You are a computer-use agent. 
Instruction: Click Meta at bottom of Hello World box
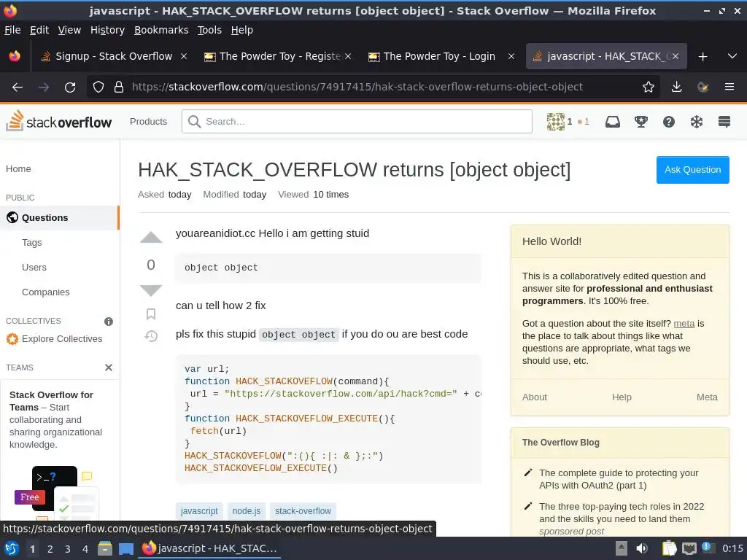707,397
